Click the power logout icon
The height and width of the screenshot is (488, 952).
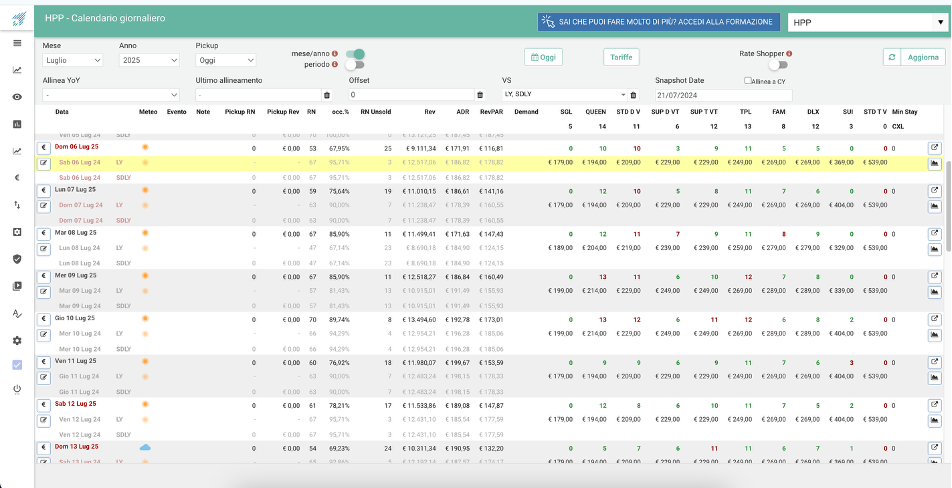(x=17, y=388)
